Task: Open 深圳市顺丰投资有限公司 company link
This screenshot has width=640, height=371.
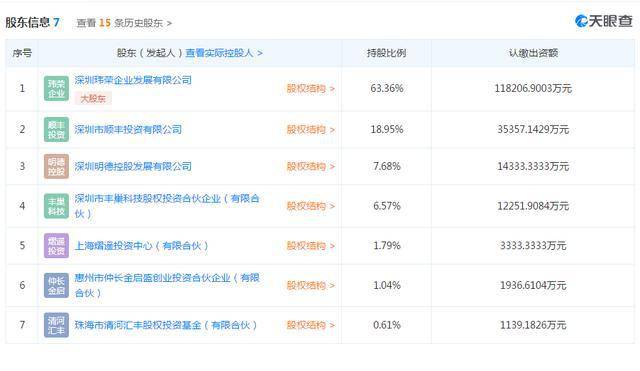Action: point(128,129)
